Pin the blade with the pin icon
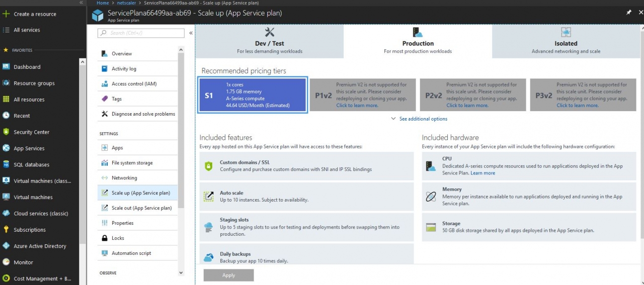 [628, 13]
